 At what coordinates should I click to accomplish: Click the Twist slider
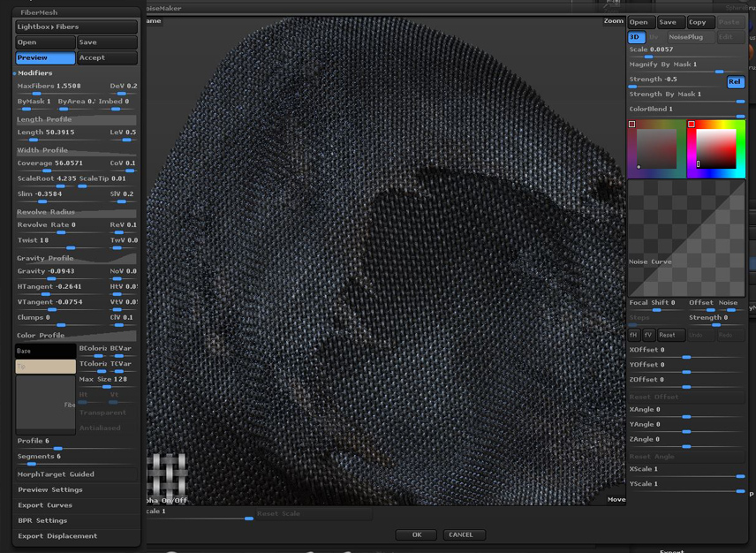point(61,243)
